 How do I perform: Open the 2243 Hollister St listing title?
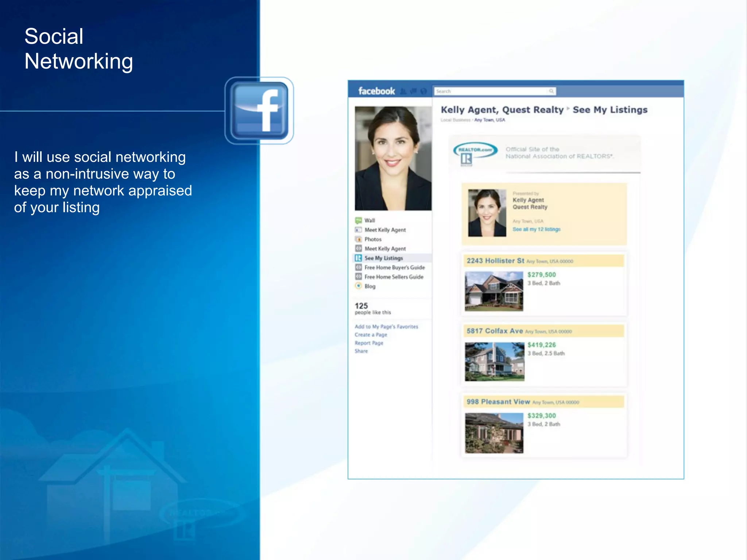(495, 261)
